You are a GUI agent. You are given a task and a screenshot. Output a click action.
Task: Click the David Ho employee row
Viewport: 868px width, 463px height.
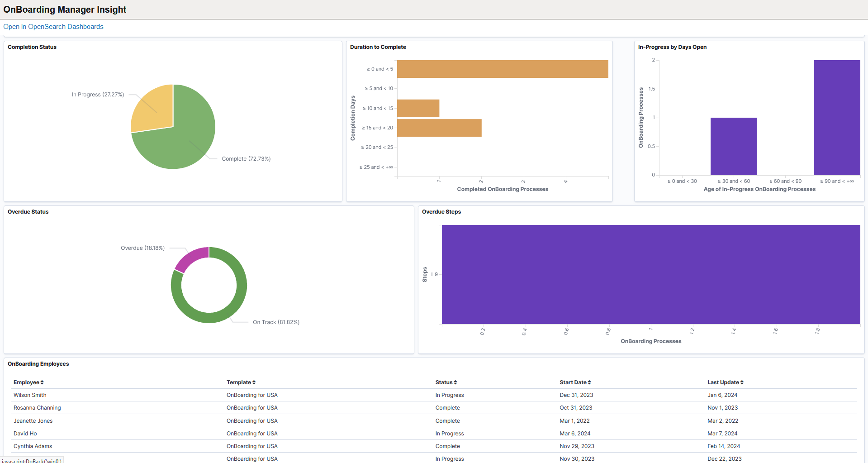25,434
